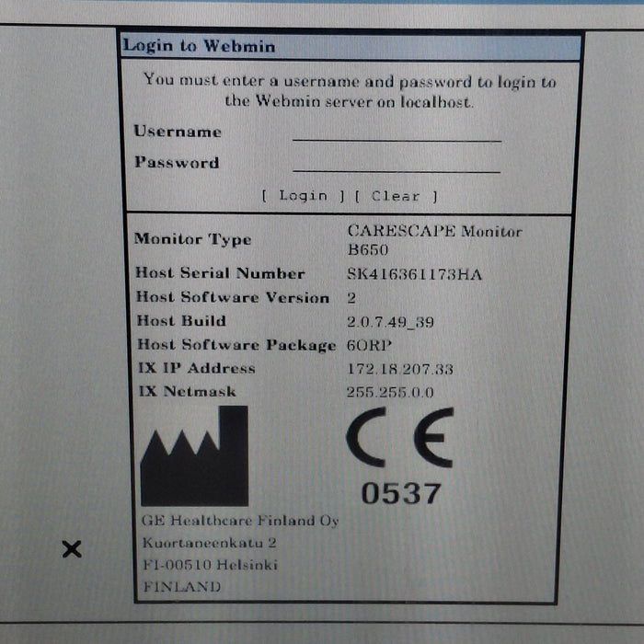Click the Host Build label

[x=181, y=320]
